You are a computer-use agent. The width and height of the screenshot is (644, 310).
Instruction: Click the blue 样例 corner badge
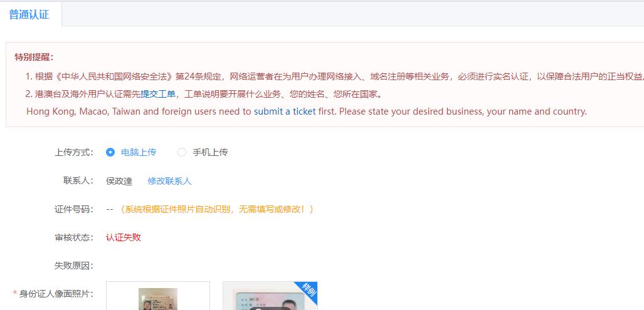click(x=308, y=289)
